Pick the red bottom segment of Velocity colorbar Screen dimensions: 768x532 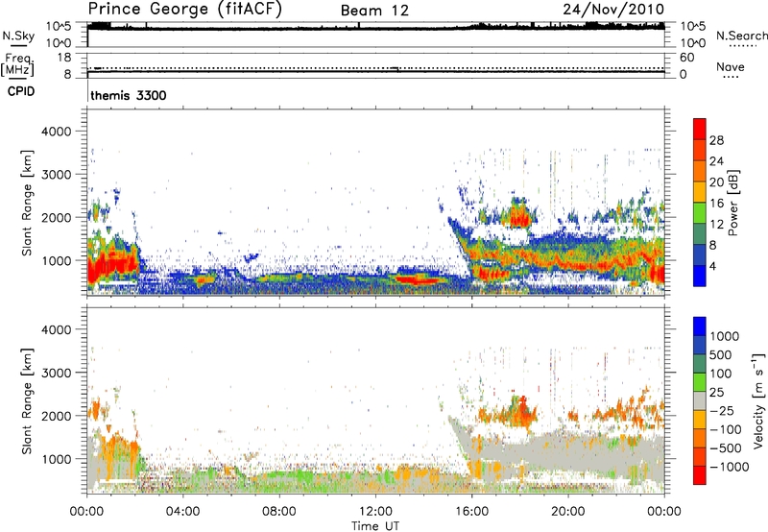pos(700,475)
